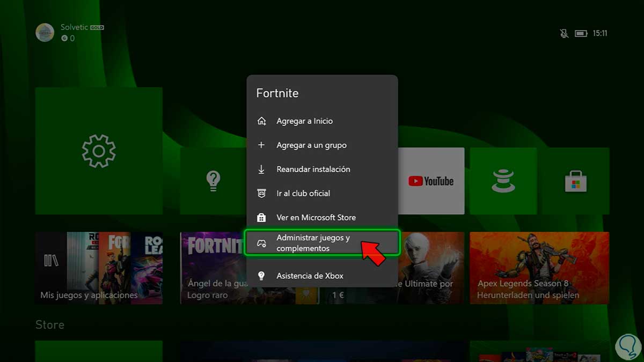Select Solvetic profile avatar

45,32
